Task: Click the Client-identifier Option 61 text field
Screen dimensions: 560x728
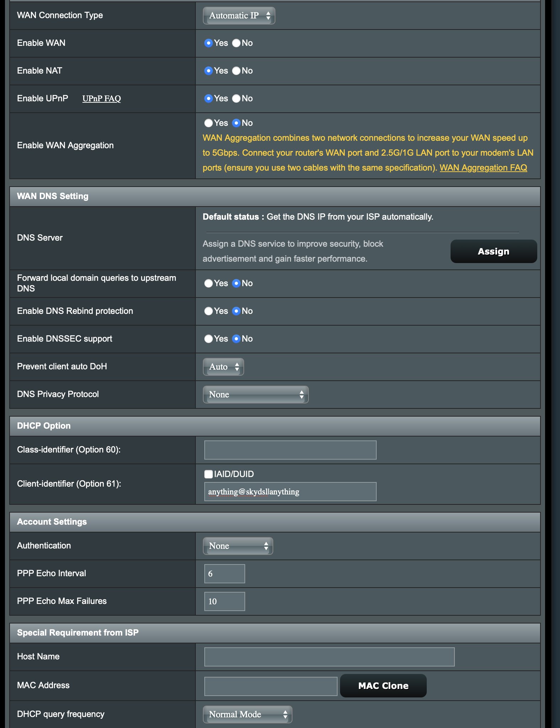Action: (290, 492)
